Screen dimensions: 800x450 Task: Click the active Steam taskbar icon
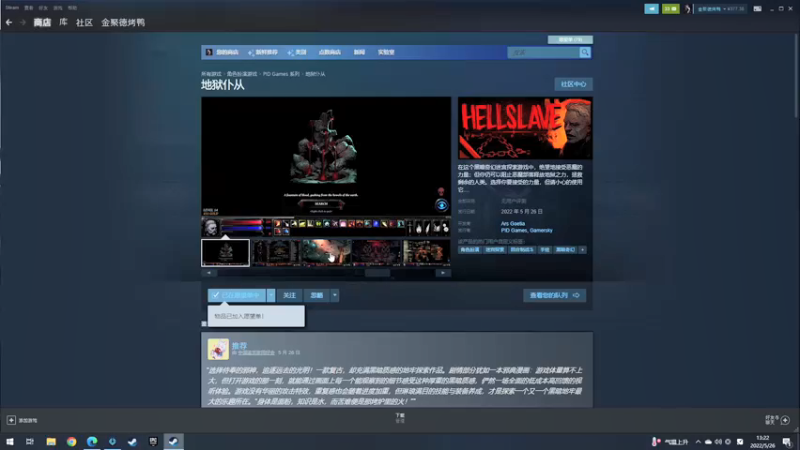(x=173, y=441)
